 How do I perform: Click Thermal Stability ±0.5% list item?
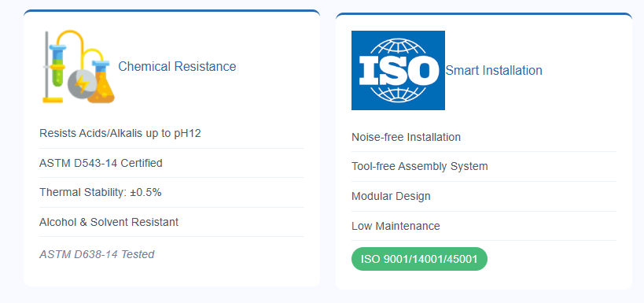tap(171, 192)
